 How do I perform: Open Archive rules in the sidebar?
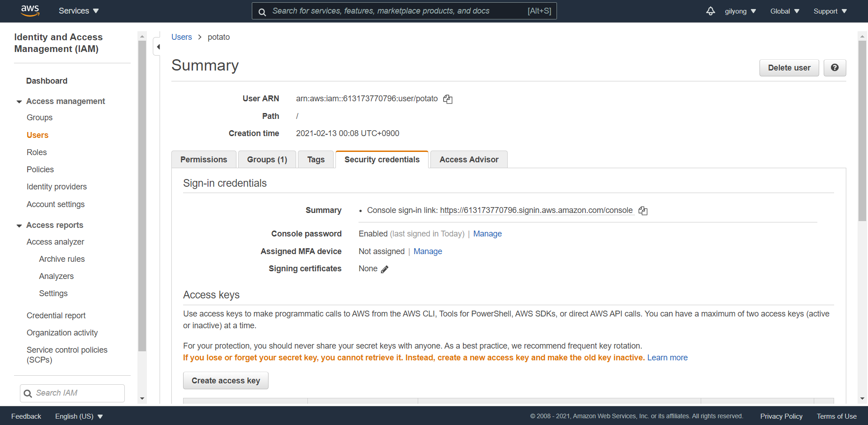(62, 259)
